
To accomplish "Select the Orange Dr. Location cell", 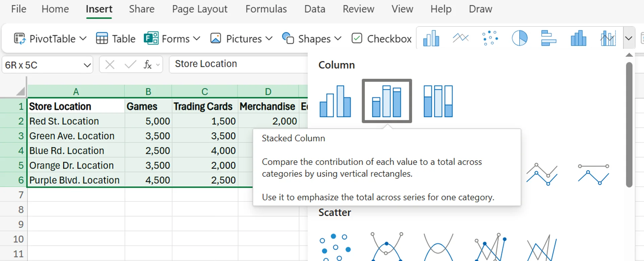I will coord(76,165).
